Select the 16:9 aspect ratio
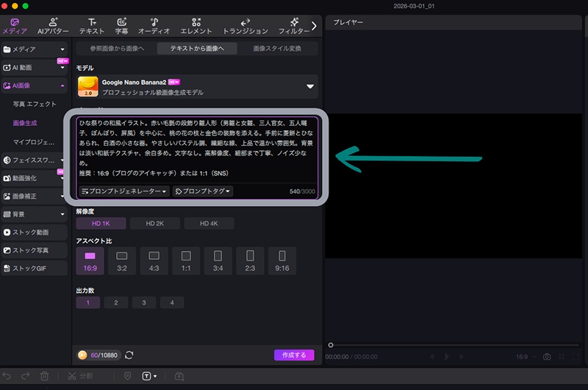Screen dimensions: 588x390 click(90, 260)
